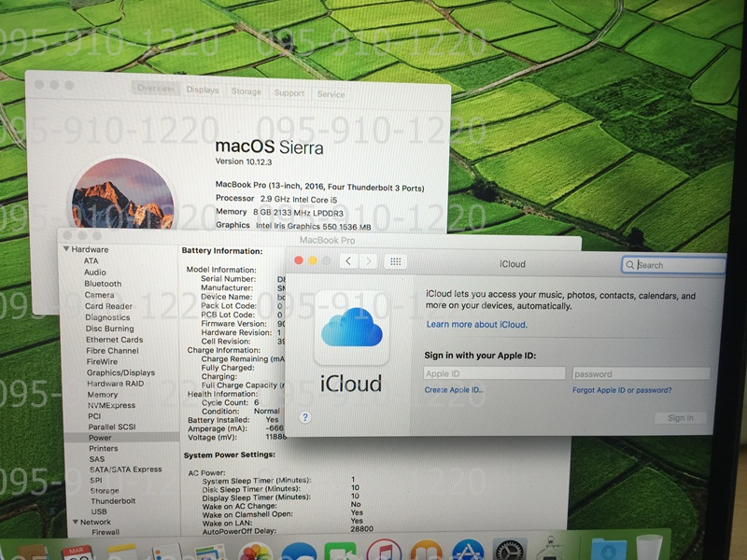The image size is (747, 560).
Task: Click the iCloud help question mark button
Action: point(304,417)
